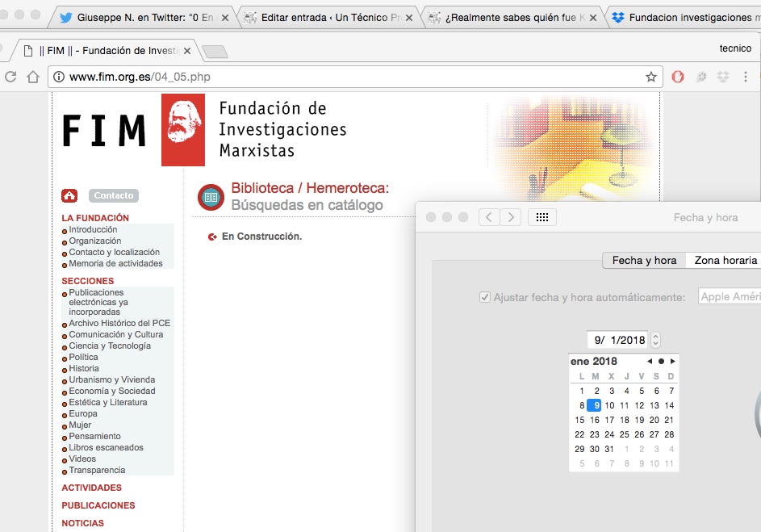The image size is (761, 532).
Task: Go to previous month in the calendar
Action: [x=650, y=361]
